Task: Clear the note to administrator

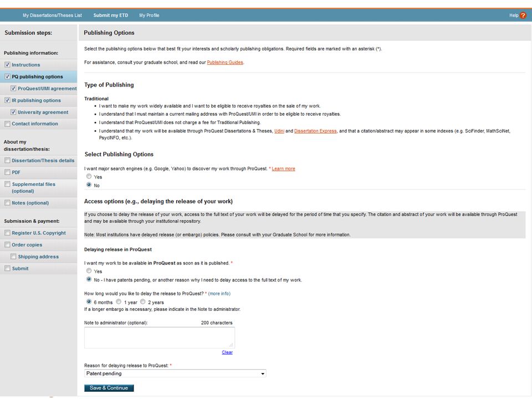Action: (227, 352)
